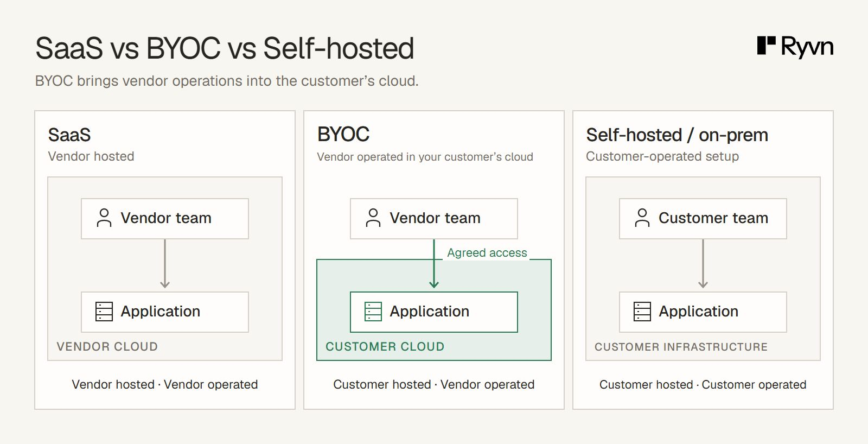This screenshot has height=444, width=868.
Task: Click the person icon beside Customer team
Action: coord(642,218)
